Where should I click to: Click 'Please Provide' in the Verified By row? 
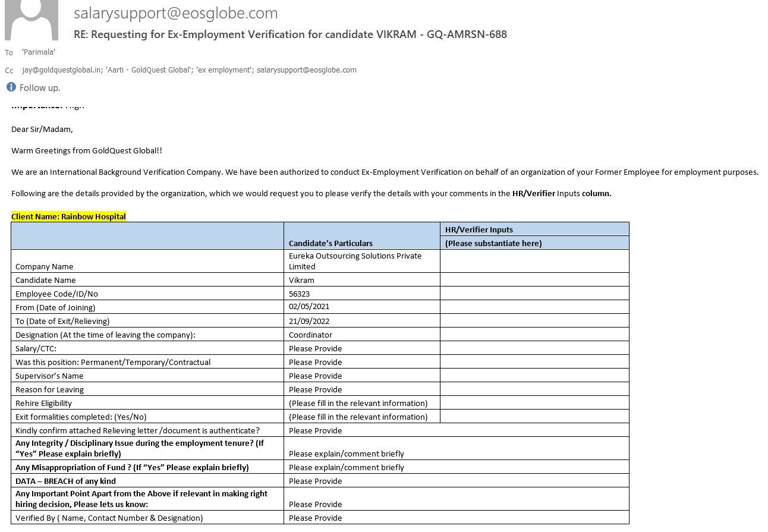(315, 518)
